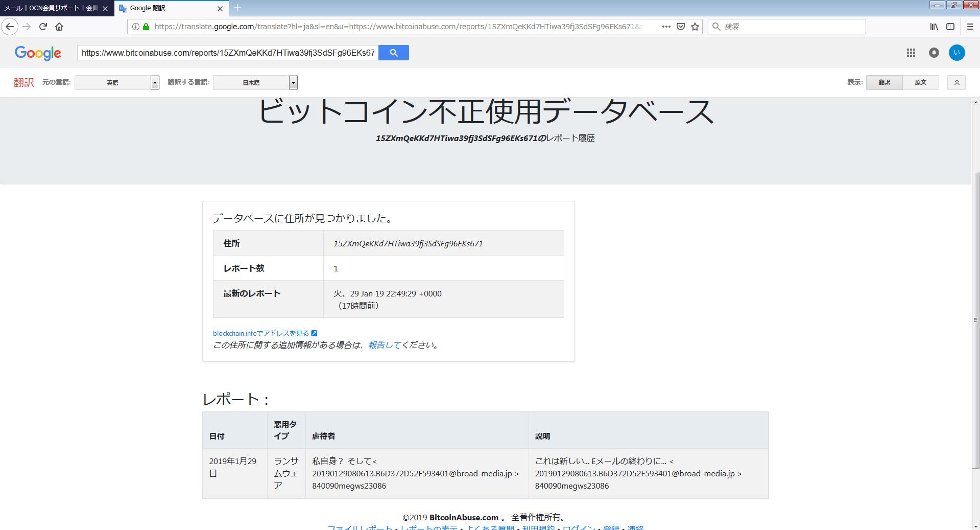Viewport: 980px width, 530px height.
Task: Open page actions three-dot menu
Action: click(x=666, y=27)
